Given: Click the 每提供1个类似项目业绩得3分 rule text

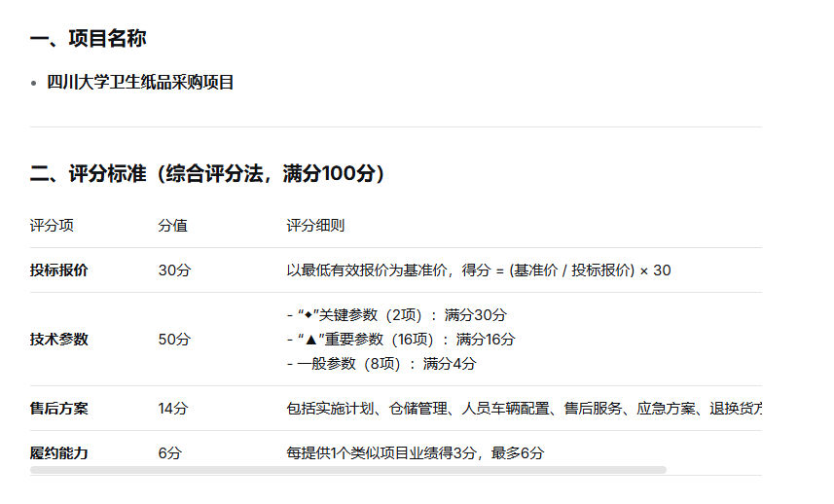Looking at the screenshot, I should tap(415, 453).
